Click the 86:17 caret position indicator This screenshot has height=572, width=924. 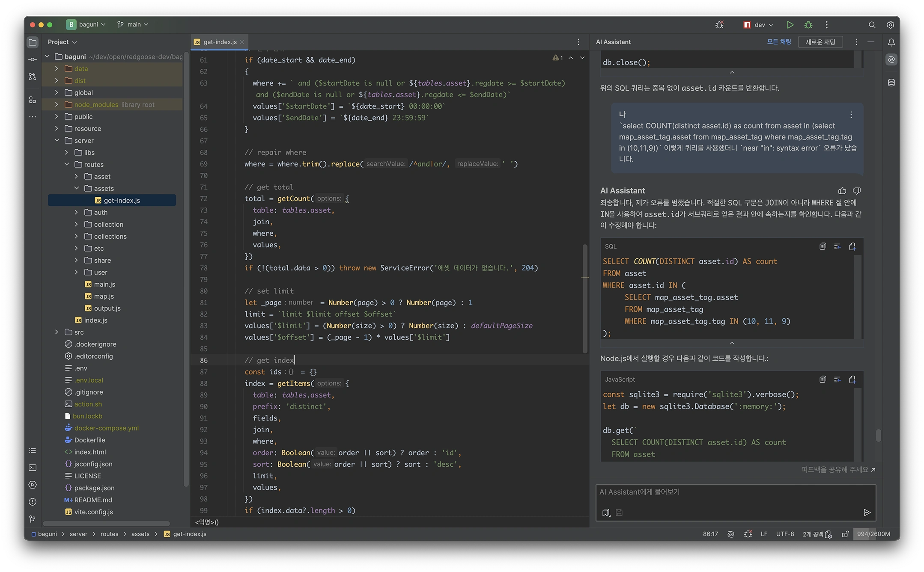(x=710, y=534)
